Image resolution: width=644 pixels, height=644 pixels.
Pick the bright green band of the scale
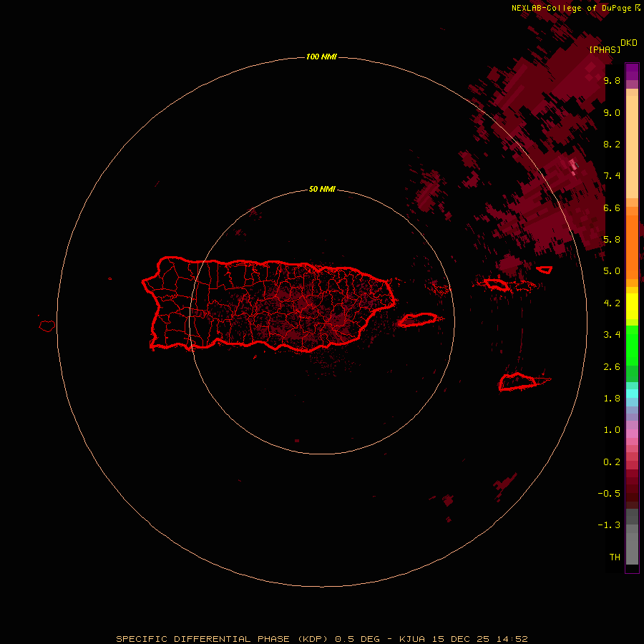click(632, 346)
